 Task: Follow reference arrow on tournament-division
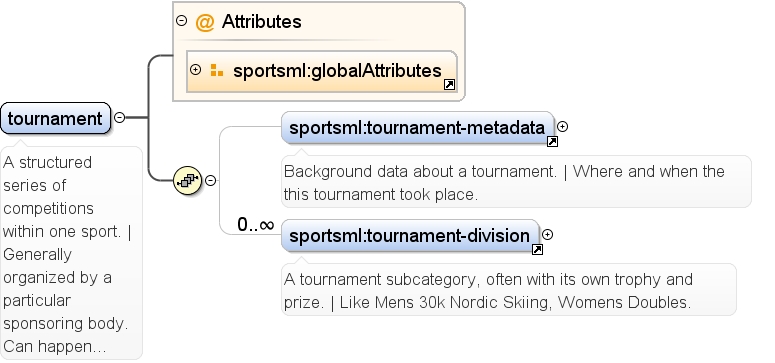pyautogui.click(x=537, y=250)
